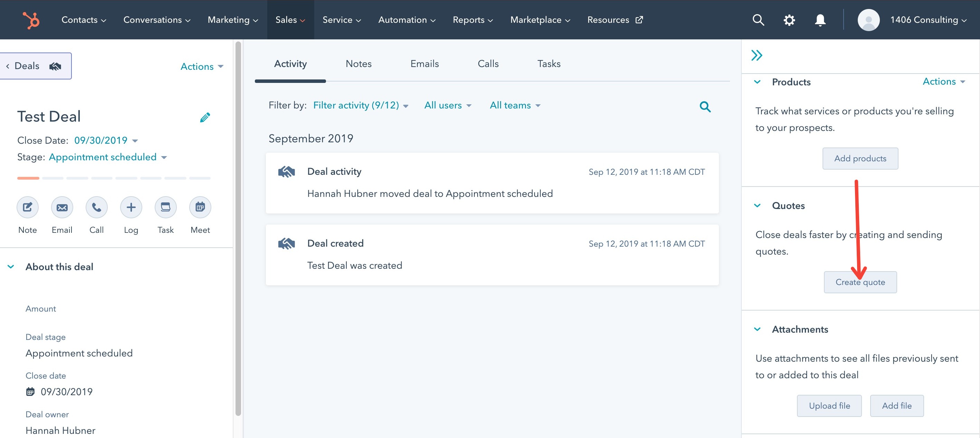Collapse the Attachments section
The width and height of the screenshot is (980, 438).
click(x=758, y=329)
